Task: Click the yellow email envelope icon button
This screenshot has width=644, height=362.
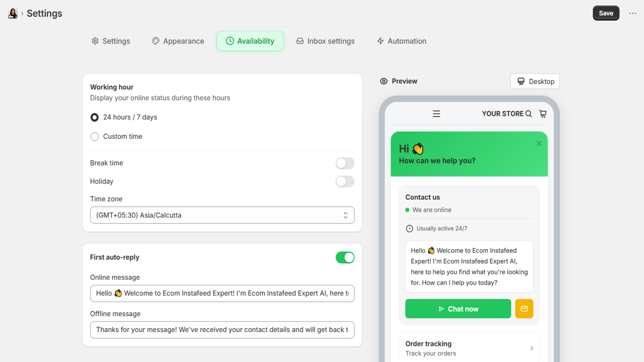Action: 524,309
